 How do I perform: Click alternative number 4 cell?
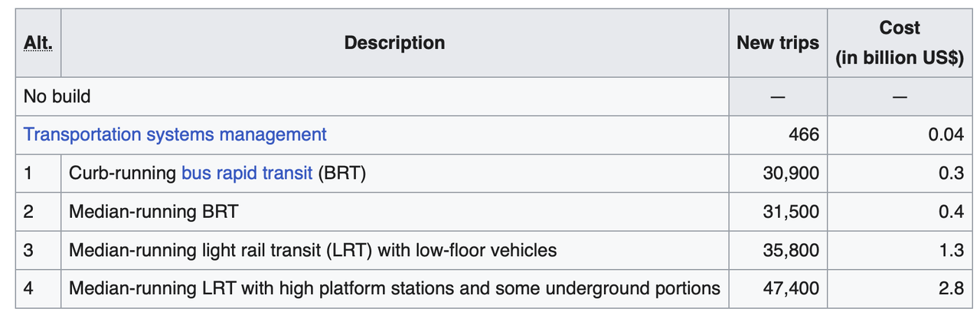coord(29,288)
